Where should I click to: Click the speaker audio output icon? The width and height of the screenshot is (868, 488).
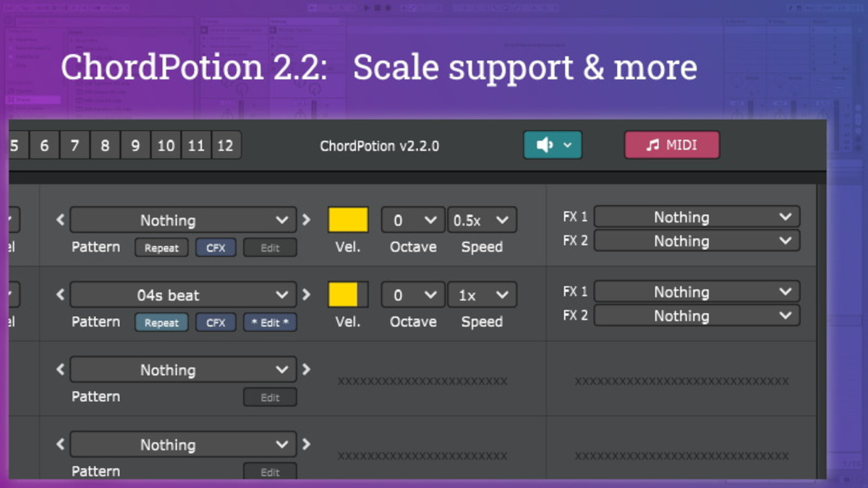(x=545, y=145)
